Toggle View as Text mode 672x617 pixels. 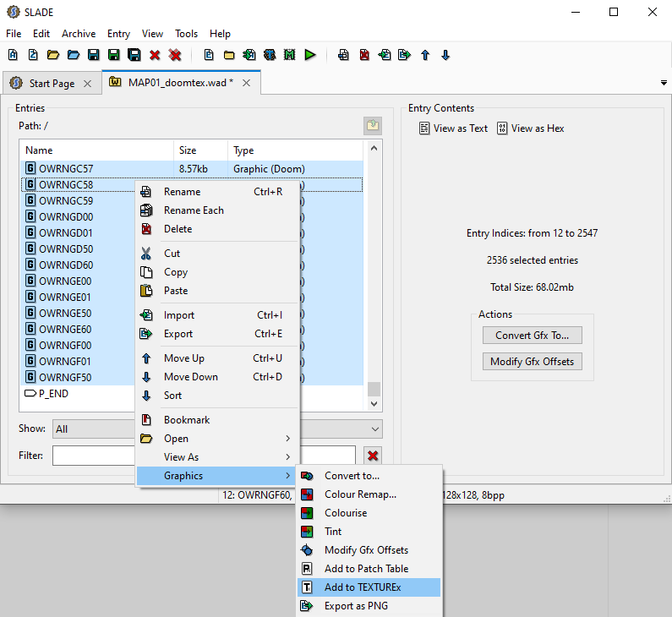click(x=454, y=128)
